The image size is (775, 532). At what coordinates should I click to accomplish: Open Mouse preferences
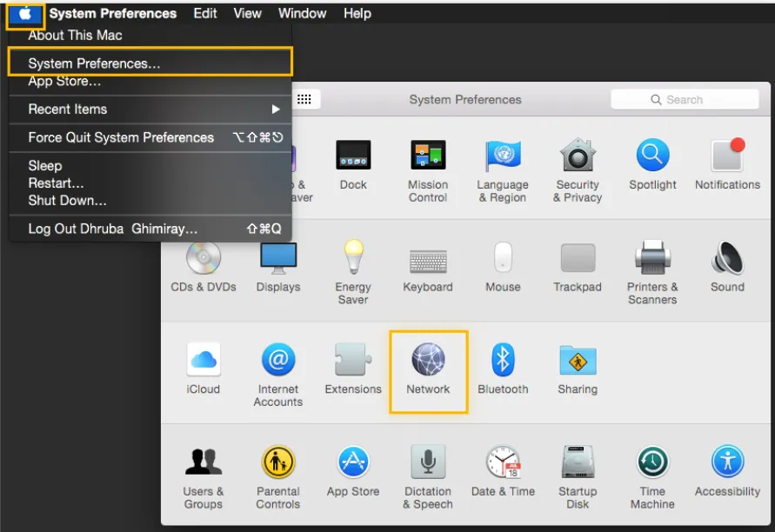[x=503, y=267]
